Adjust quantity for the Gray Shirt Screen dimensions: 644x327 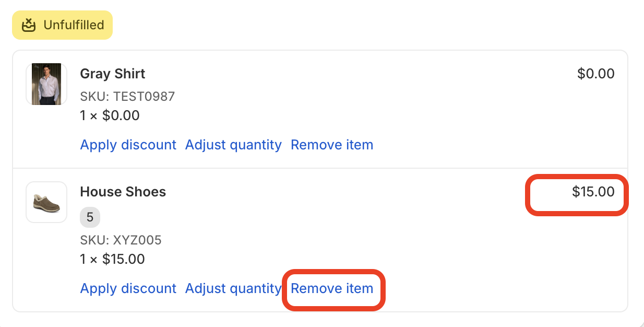(233, 145)
